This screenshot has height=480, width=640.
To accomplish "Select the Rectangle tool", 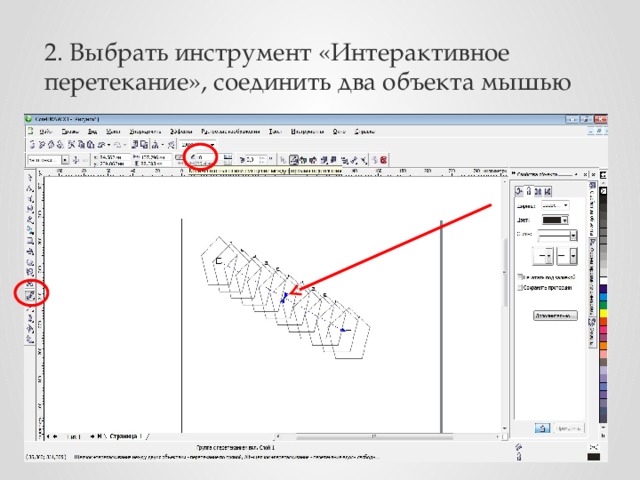I will click(x=30, y=241).
